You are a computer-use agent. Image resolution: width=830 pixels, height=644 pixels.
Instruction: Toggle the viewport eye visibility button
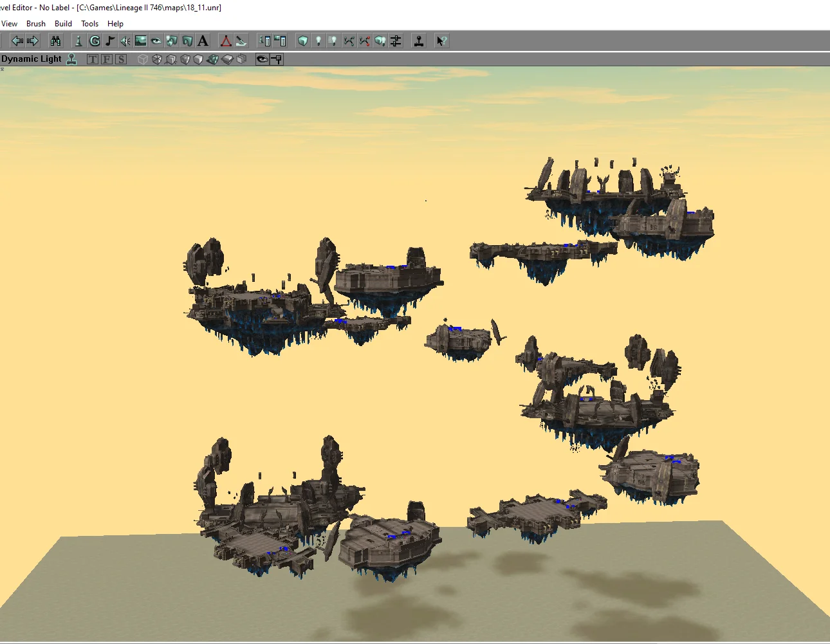[x=262, y=59]
